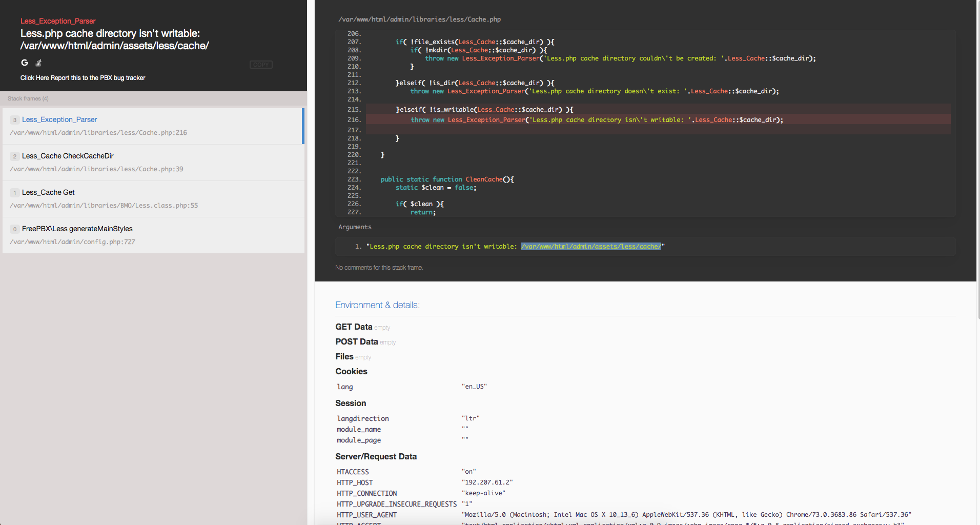Image resolution: width=980 pixels, height=525 pixels.
Task: Search the error on Google via G icon
Action: [x=25, y=63]
